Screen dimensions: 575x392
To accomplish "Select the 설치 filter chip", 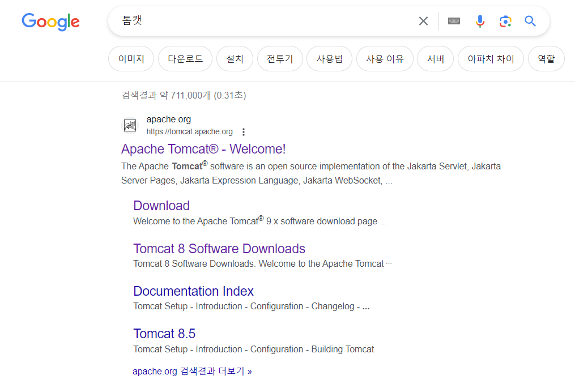I will [235, 59].
